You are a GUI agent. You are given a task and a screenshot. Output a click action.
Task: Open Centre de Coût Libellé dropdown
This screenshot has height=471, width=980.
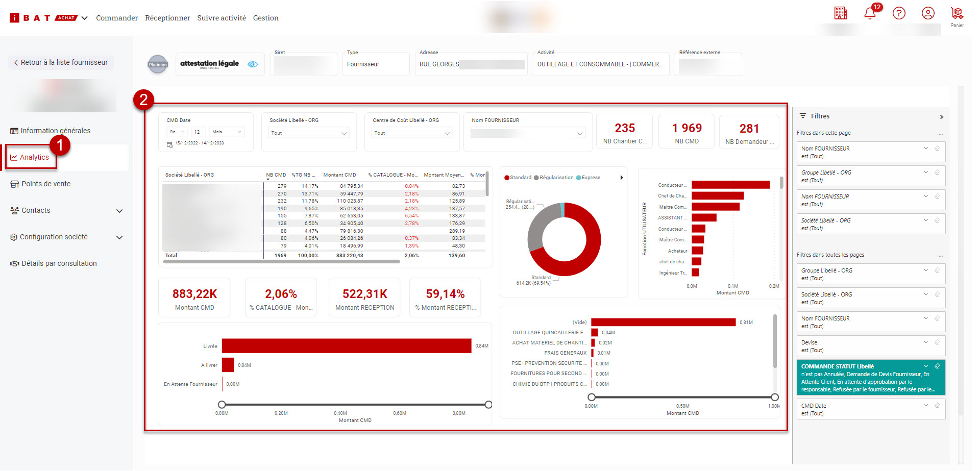(412, 133)
